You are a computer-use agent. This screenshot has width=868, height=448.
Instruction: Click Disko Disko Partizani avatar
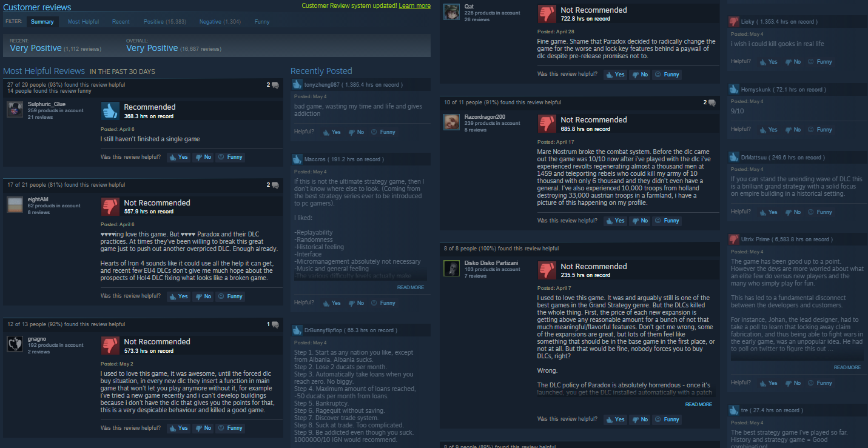click(452, 268)
